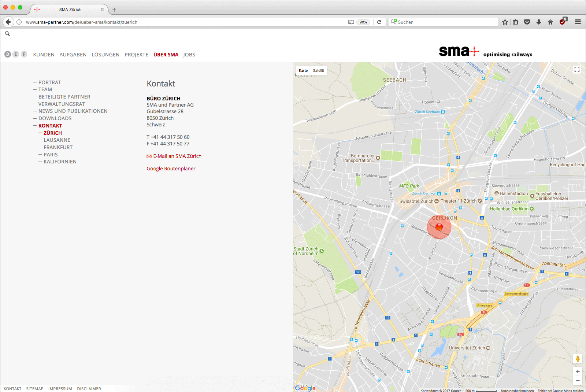Select KALIFORNIEN office in sidebar
586x392 pixels.
coord(60,162)
